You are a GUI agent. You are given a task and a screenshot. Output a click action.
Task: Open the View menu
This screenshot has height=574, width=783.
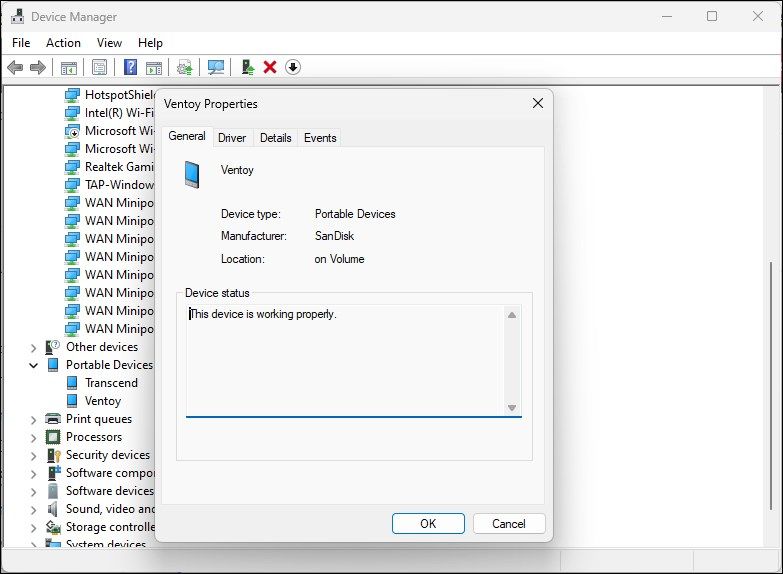click(109, 43)
